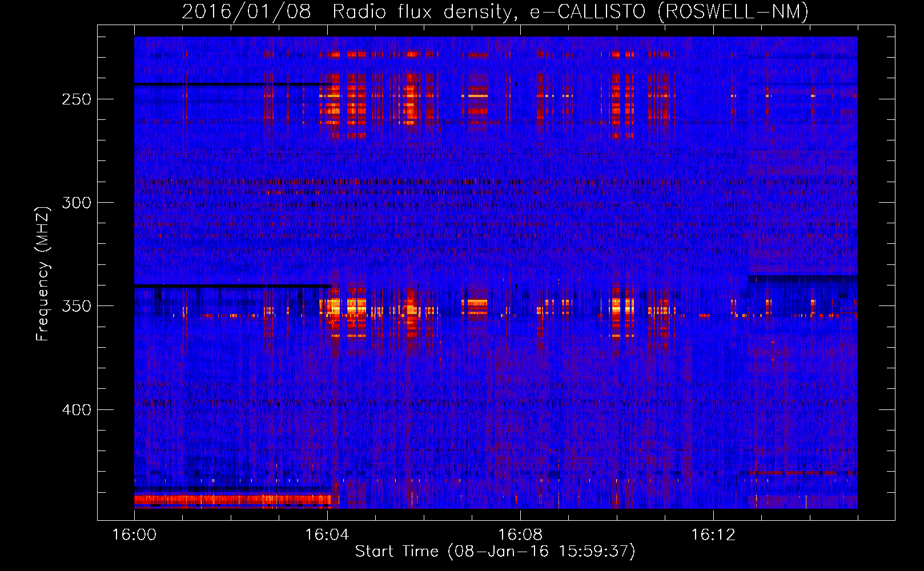This screenshot has width=924, height=571.
Task: Click the 250 frequency tick label
Action: 77,99
